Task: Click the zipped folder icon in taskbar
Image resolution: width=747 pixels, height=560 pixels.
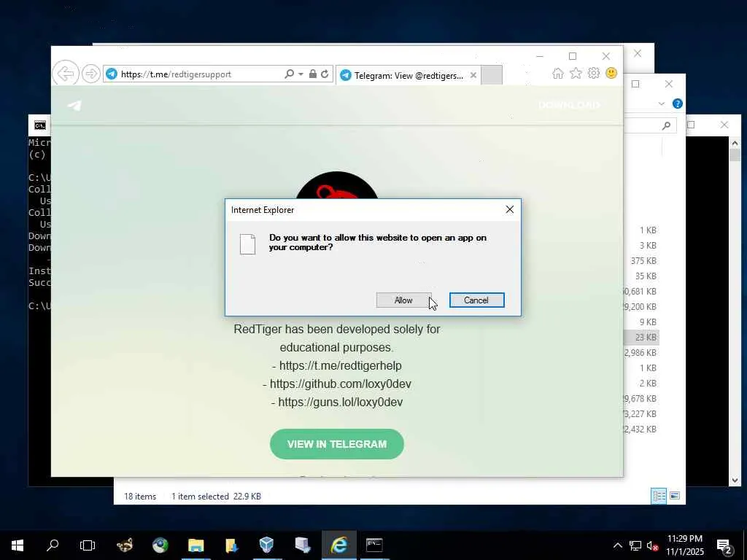Action: (231, 545)
